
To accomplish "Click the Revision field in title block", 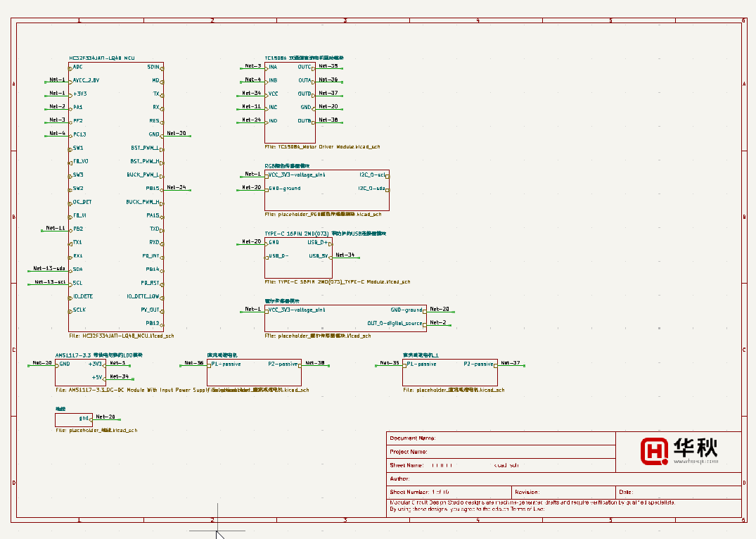I will click(x=563, y=492).
